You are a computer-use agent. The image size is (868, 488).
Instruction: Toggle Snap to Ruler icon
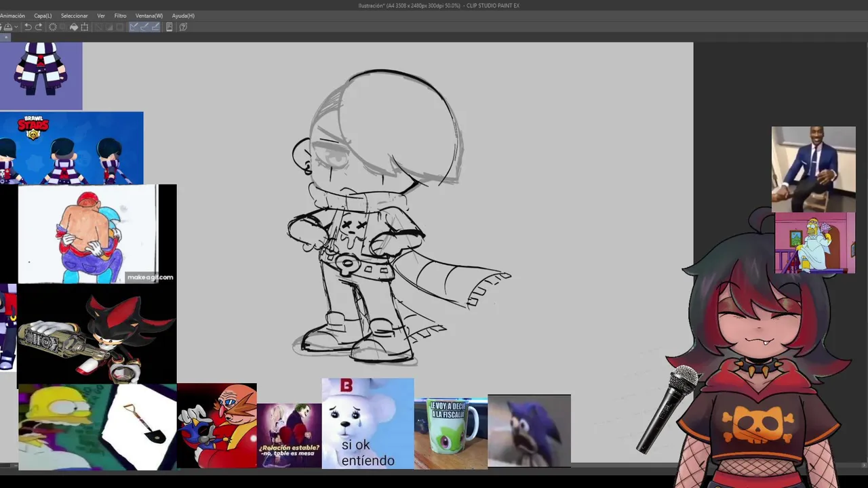[134, 27]
